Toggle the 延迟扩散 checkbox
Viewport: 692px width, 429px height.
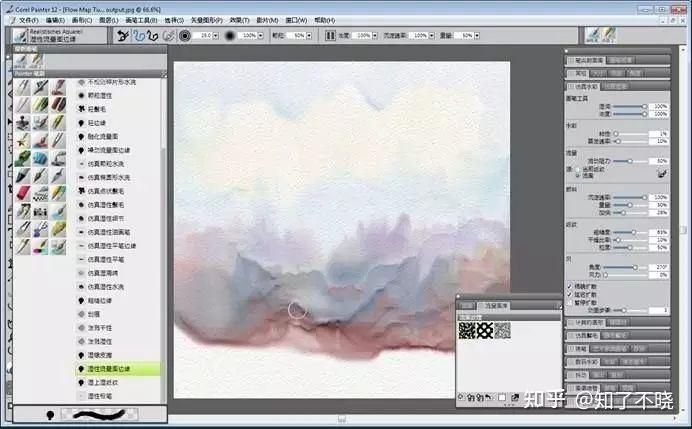pos(570,294)
